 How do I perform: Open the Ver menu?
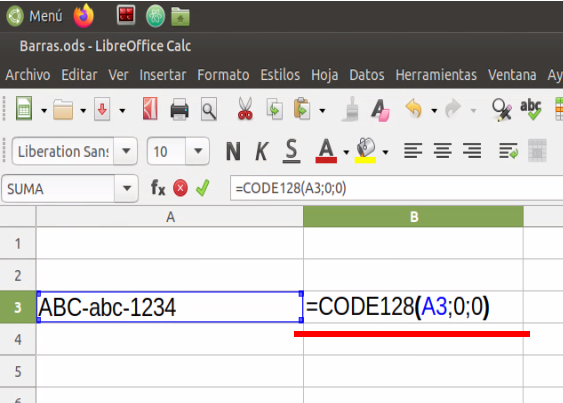(118, 75)
